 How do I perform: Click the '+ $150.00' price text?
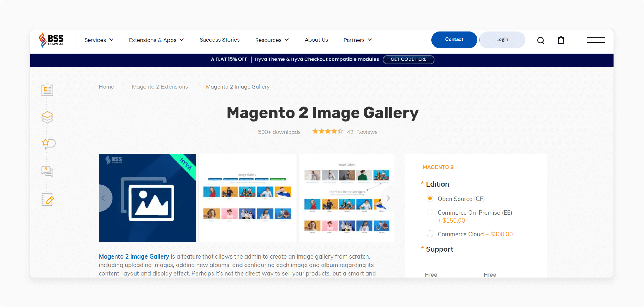(451, 221)
